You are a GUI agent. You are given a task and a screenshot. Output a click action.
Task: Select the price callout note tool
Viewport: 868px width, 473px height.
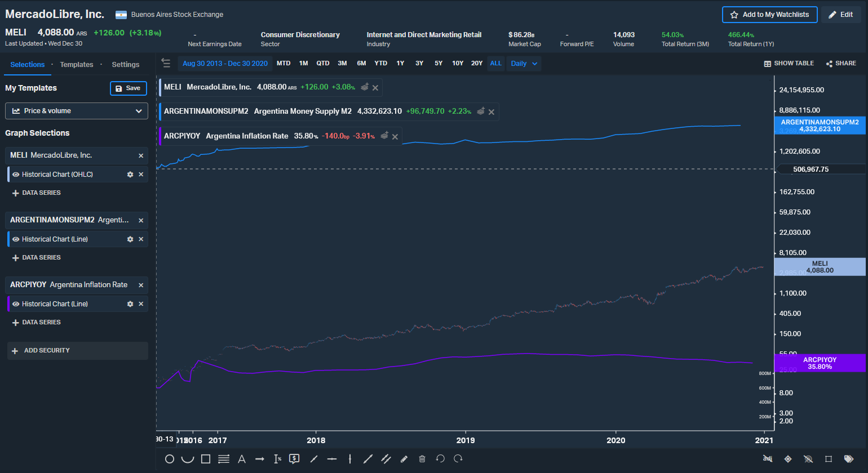294,459
